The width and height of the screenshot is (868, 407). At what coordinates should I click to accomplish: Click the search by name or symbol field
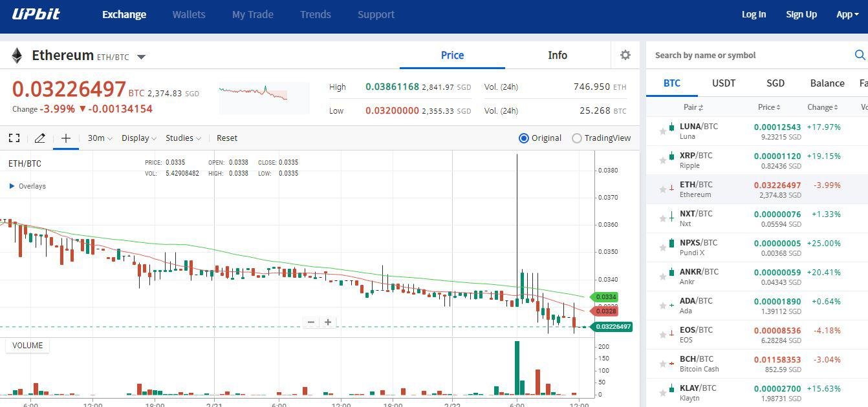tap(744, 55)
